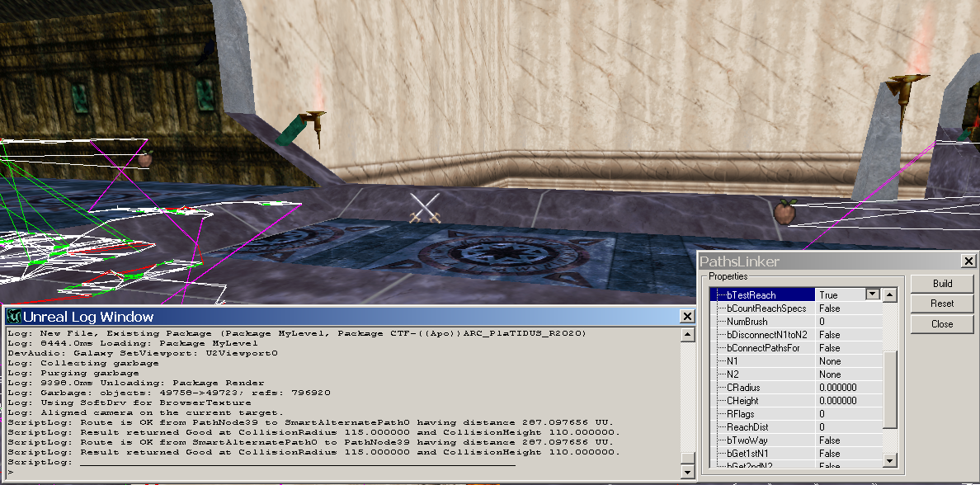This screenshot has height=485, width=980.
Task: Click the properties list scroll-down arrow
Action: coord(890,460)
